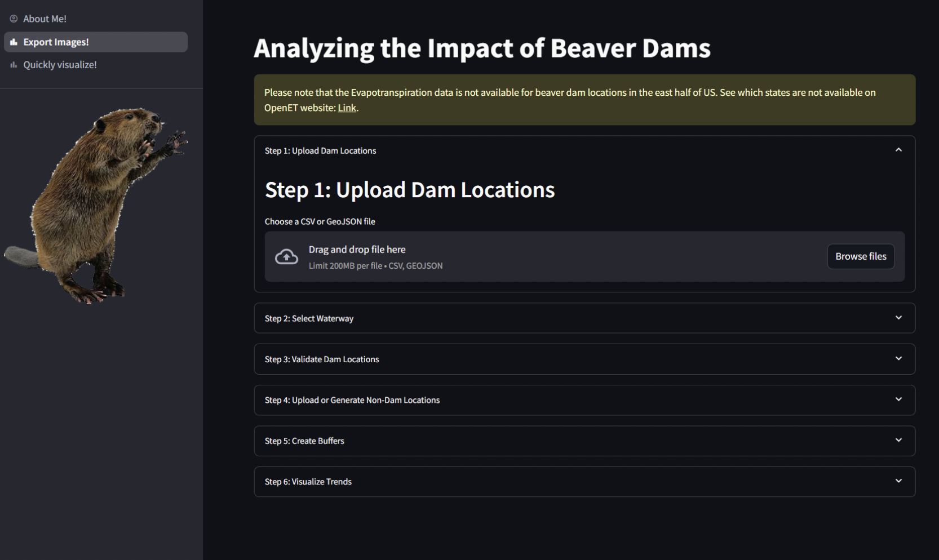939x560 pixels.
Task: Click the drag and drop file area
Action: (507, 256)
